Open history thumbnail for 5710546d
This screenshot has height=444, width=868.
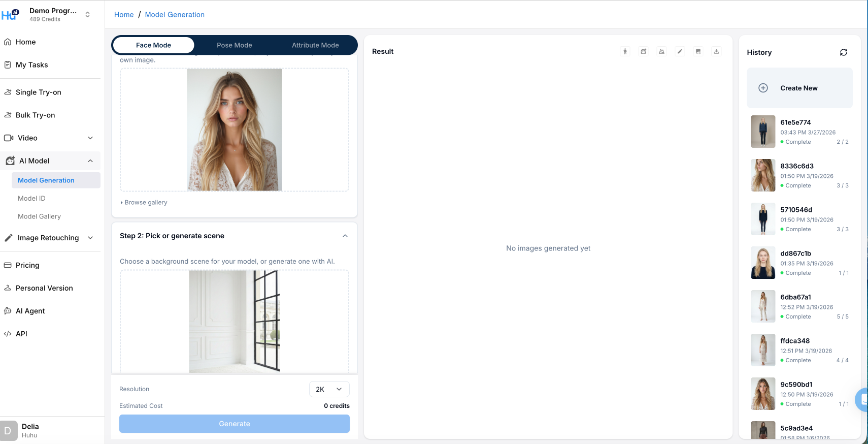763,219
